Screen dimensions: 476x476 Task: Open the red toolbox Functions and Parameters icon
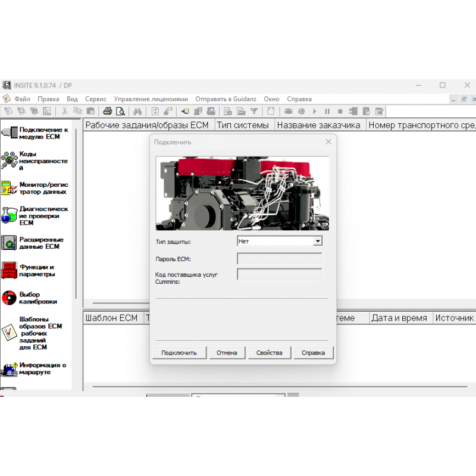click(9, 271)
